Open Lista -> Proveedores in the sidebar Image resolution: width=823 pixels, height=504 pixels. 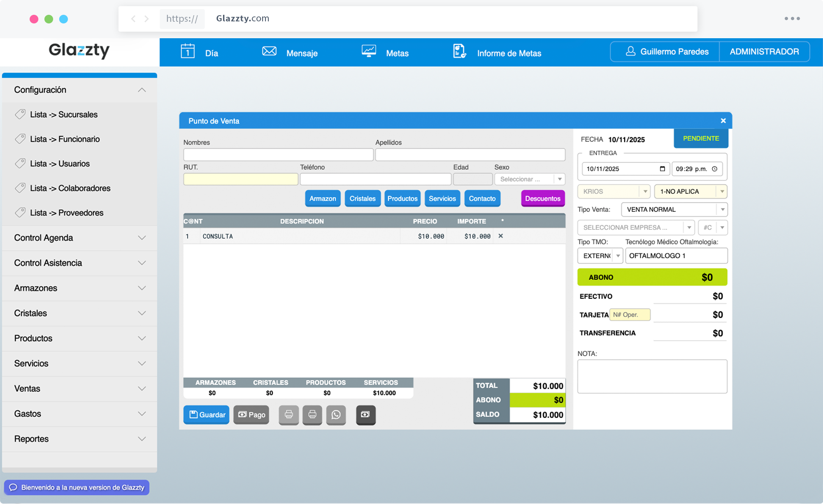point(67,213)
